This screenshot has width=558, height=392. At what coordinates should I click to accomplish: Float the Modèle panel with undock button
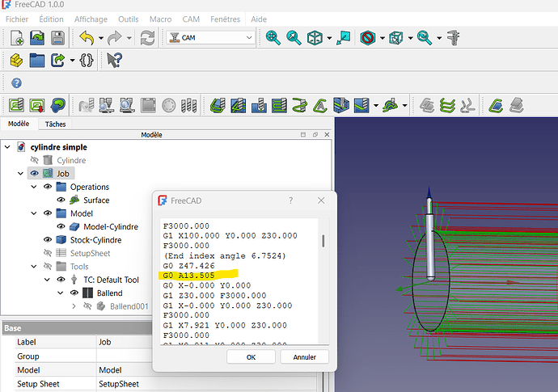click(315, 134)
